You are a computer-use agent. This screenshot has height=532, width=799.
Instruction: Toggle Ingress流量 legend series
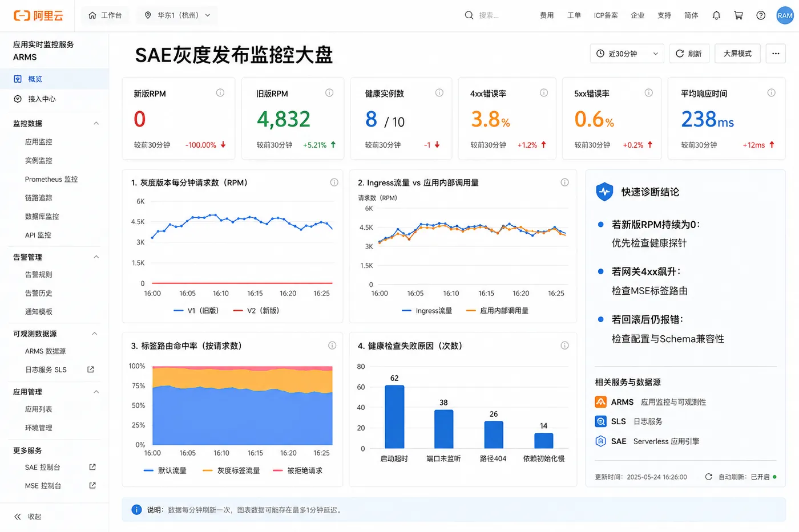click(427, 311)
